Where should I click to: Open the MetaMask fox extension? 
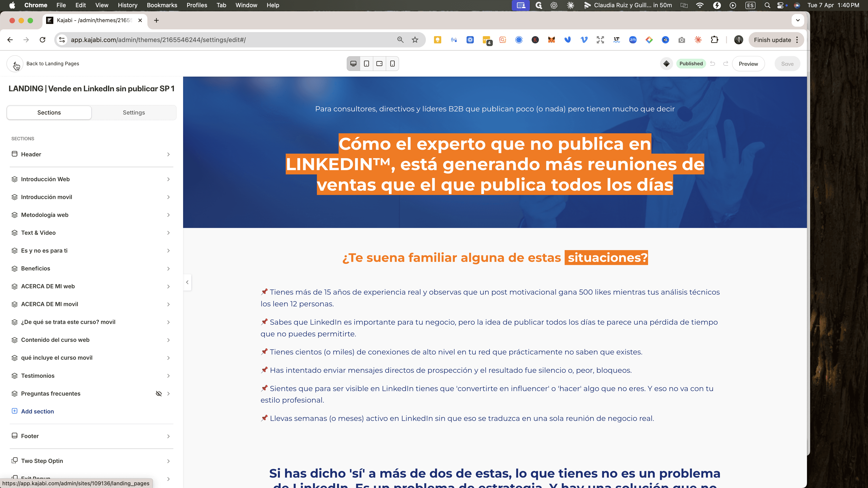click(x=551, y=40)
